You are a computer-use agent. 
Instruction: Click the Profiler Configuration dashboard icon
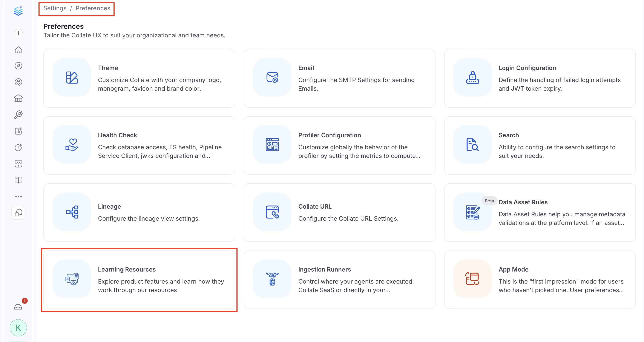(272, 144)
